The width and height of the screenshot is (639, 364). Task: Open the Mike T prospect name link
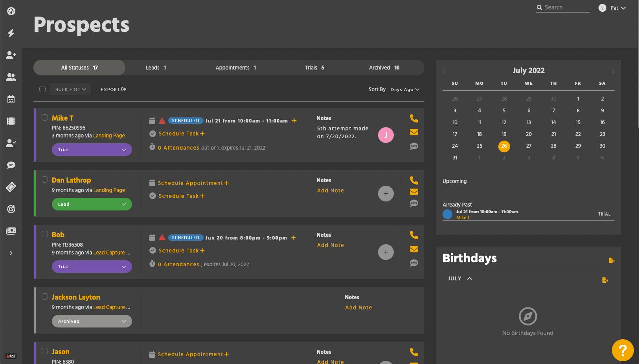point(62,118)
